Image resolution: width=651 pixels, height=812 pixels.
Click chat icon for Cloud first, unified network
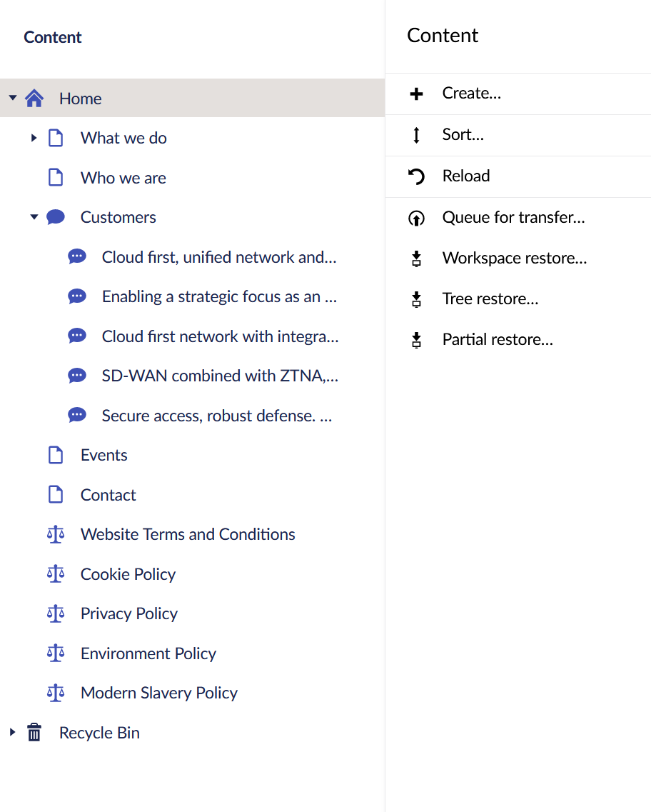pyautogui.click(x=77, y=256)
